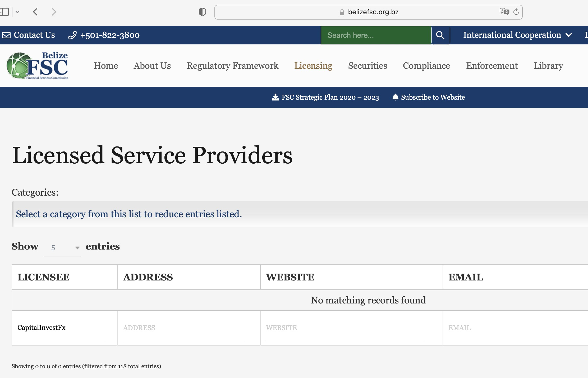Open the Regulatory Framework menu
Screen dimensions: 588x378
tap(232, 66)
